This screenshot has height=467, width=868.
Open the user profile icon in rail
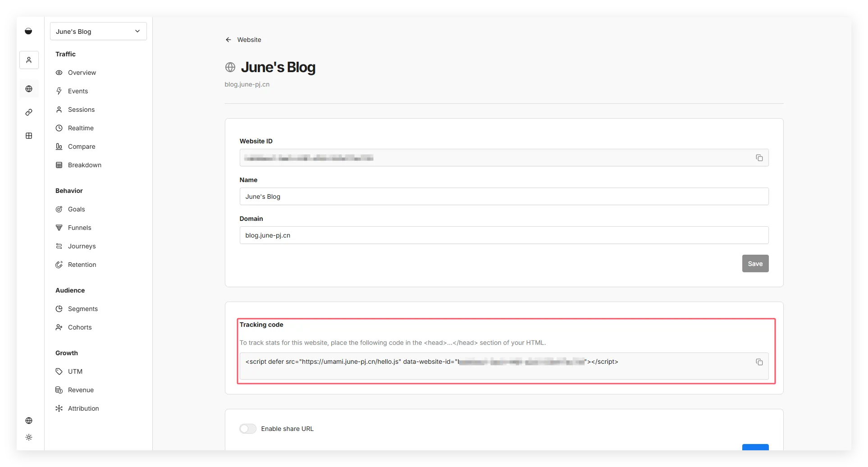coord(29,60)
